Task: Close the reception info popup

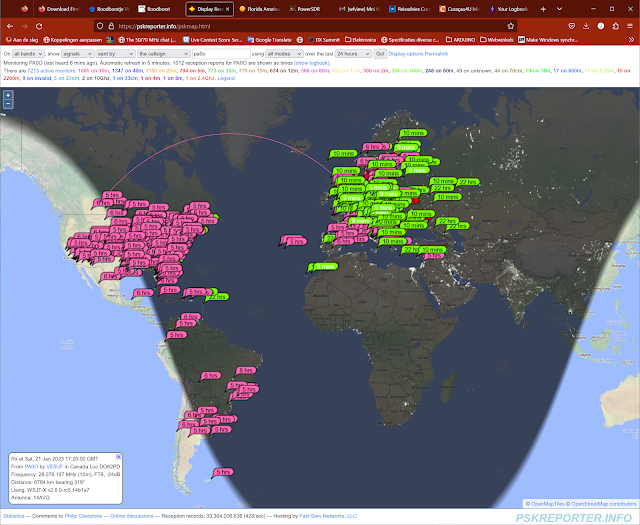Action: tap(118, 456)
